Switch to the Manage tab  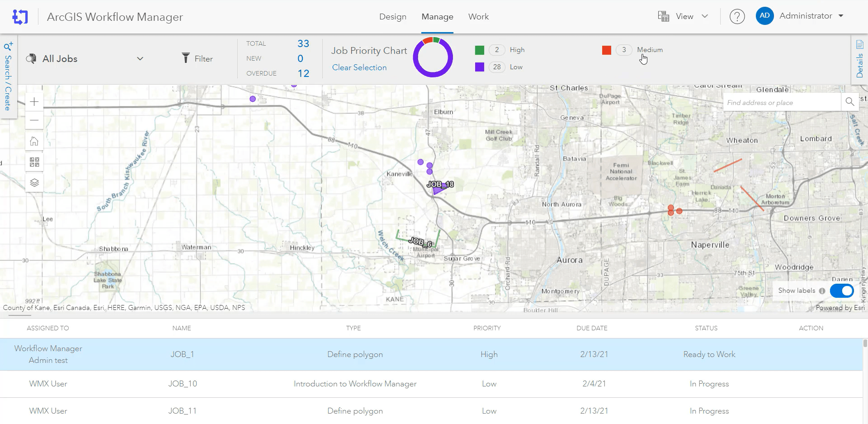[x=437, y=17]
